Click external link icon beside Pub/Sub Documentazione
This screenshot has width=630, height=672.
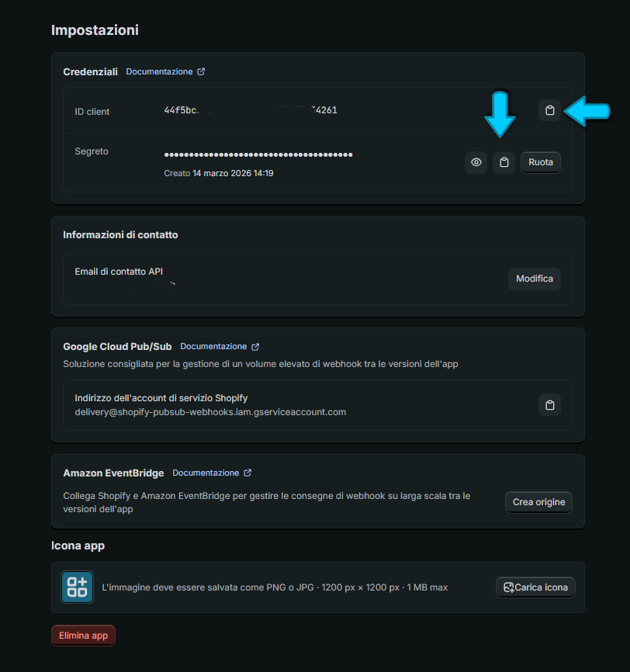(x=255, y=347)
